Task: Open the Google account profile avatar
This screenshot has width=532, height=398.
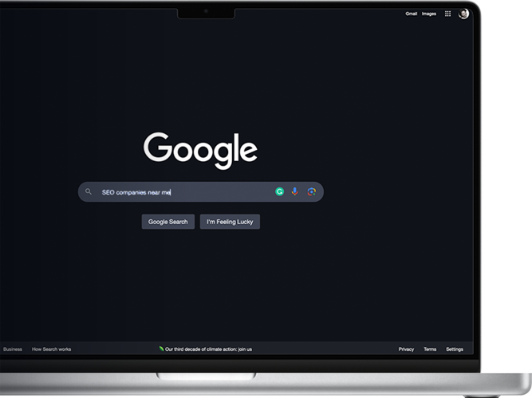Action: tap(463, 14)
